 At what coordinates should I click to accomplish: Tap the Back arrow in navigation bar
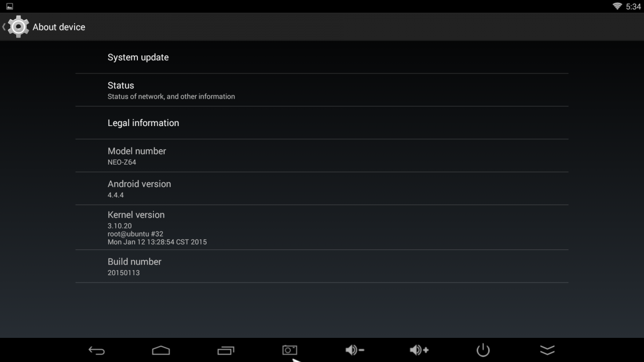click(x=97, y=350)
